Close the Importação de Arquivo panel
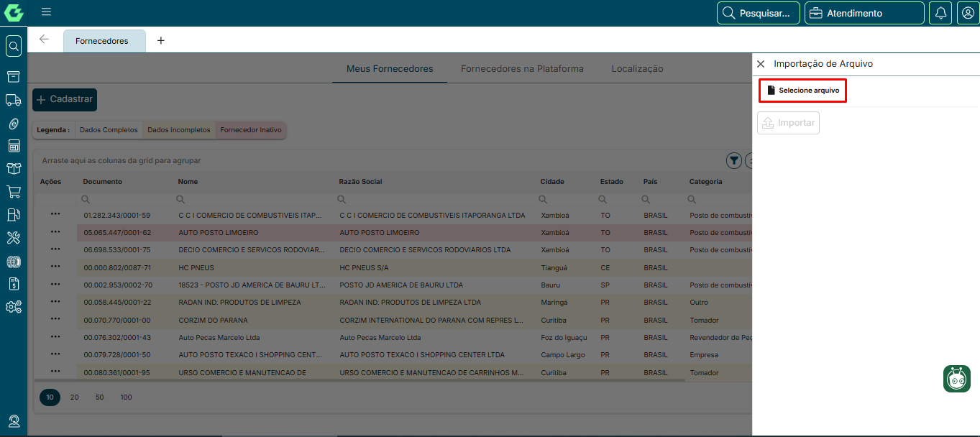Viewport: 980px width, 437px height. (761, 64)
